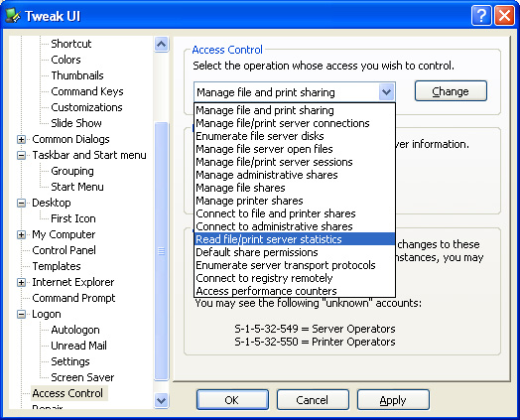Open Thumbnails tree item

coord(77,75)
